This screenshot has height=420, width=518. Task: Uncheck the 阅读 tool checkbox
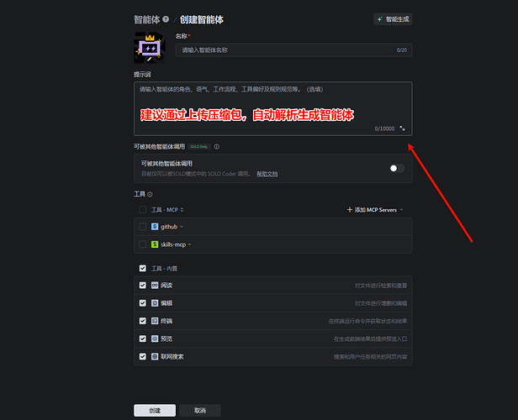[x=143, y=285]
